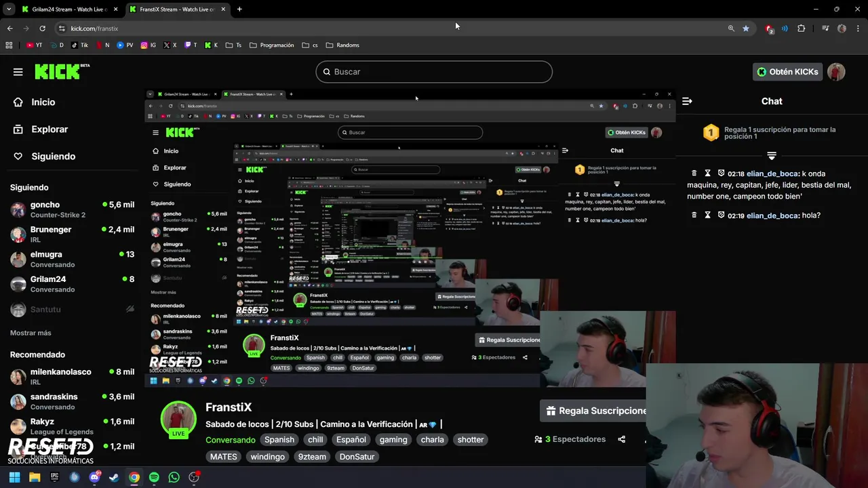The image size is (868, 488).
Task: Select the shotter tag
Action: coord(471,440)
